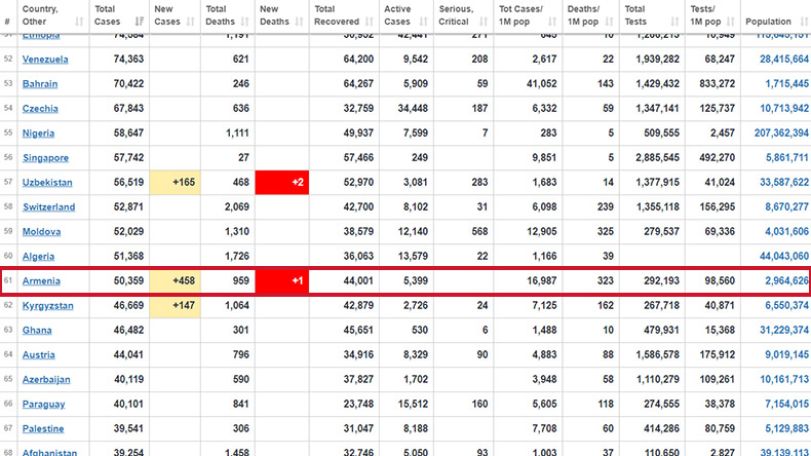
Task: Click Armenia population 2,964,626 link
Action: coord(787,281)
